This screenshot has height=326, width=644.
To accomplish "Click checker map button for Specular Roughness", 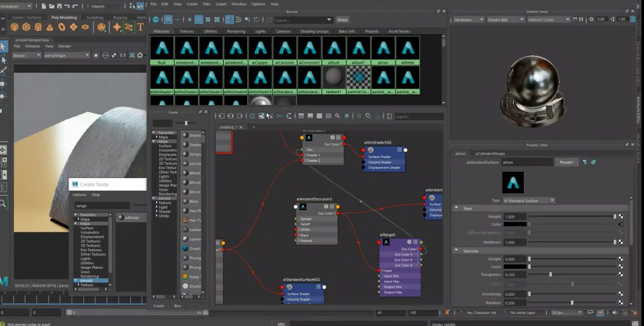I will tap(621, 274).
